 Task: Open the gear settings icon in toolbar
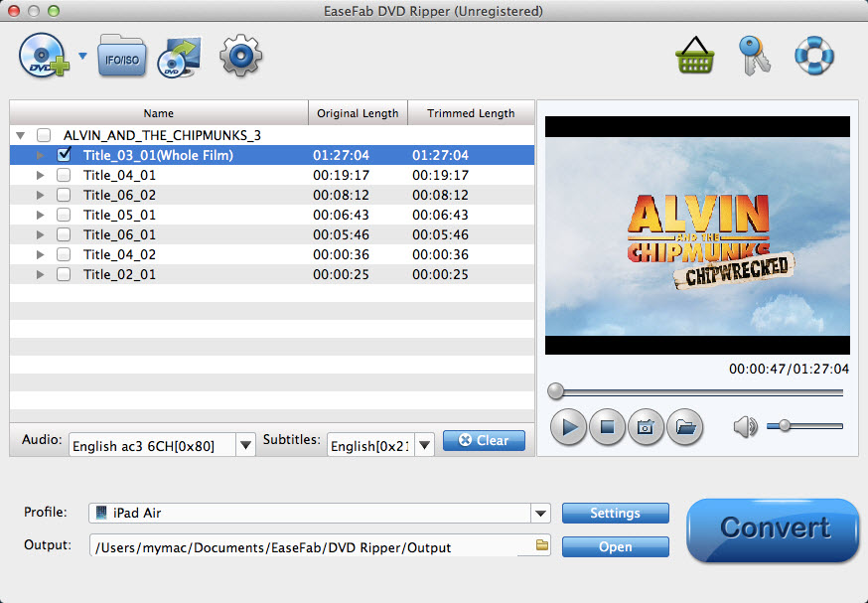(x=240, y=56)
